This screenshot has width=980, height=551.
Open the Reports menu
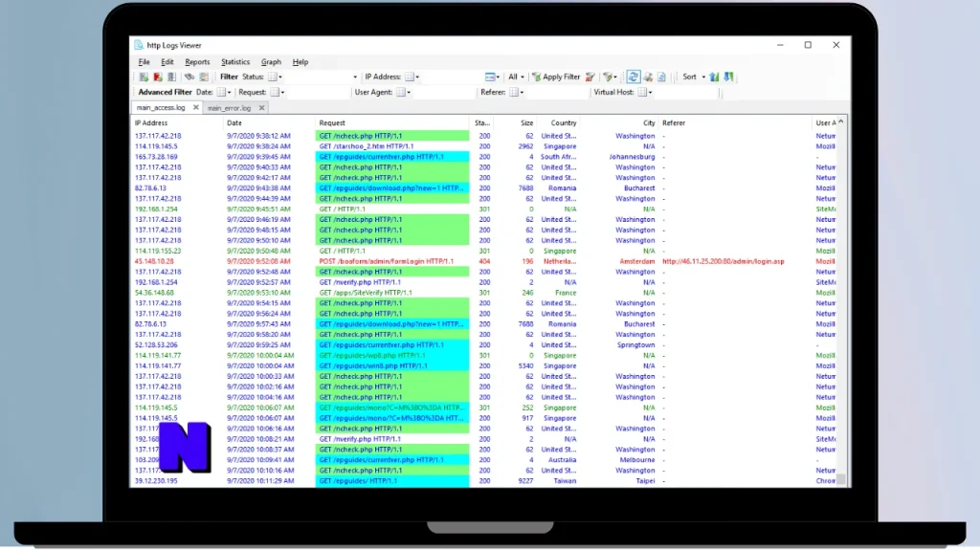coord(197,62)
